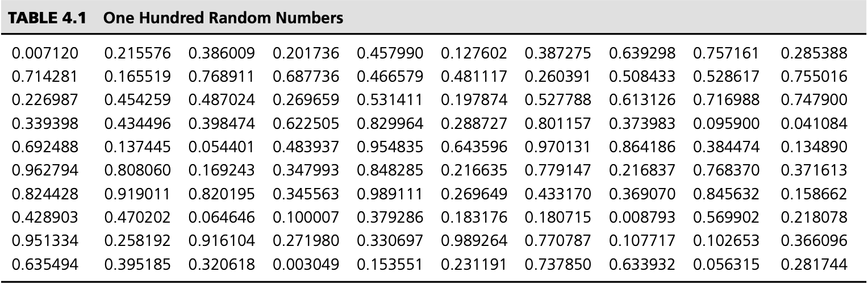Select the value 0.531411

coord(390,101)
